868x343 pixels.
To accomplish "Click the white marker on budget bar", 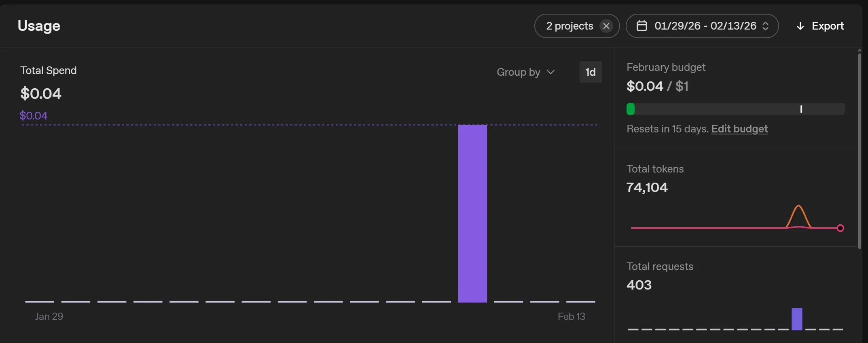I will point(801,109).
